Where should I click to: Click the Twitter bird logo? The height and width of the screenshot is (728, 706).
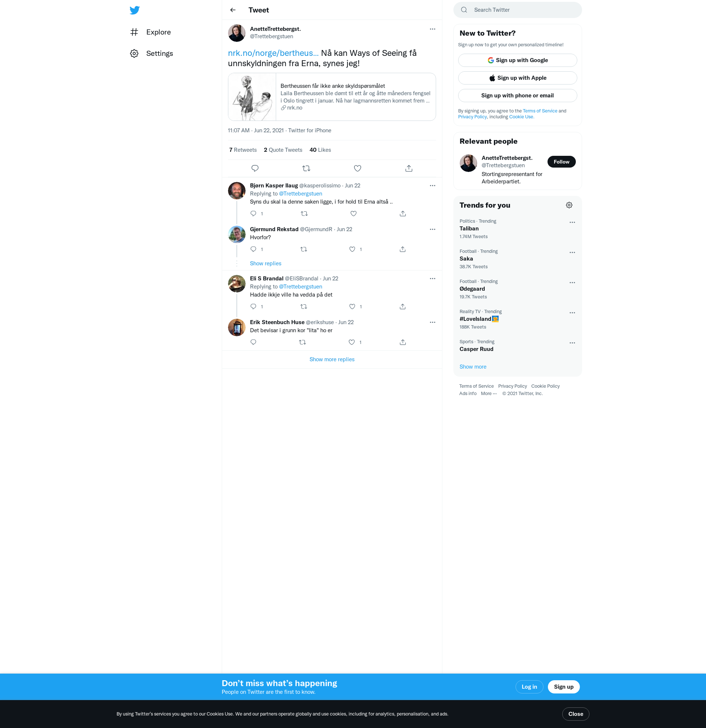[x=135, y=10]
